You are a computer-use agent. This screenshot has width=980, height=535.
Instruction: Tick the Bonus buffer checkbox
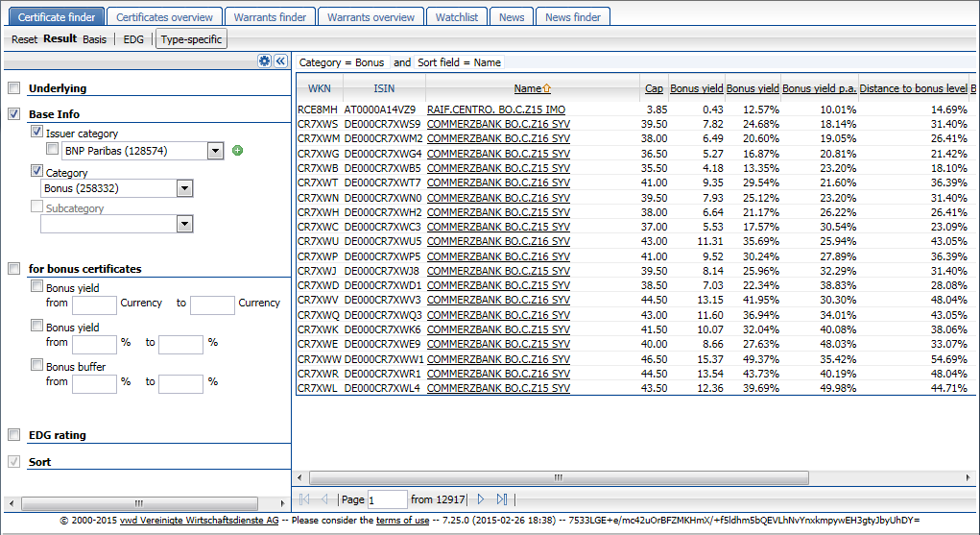tap(37, 366)
